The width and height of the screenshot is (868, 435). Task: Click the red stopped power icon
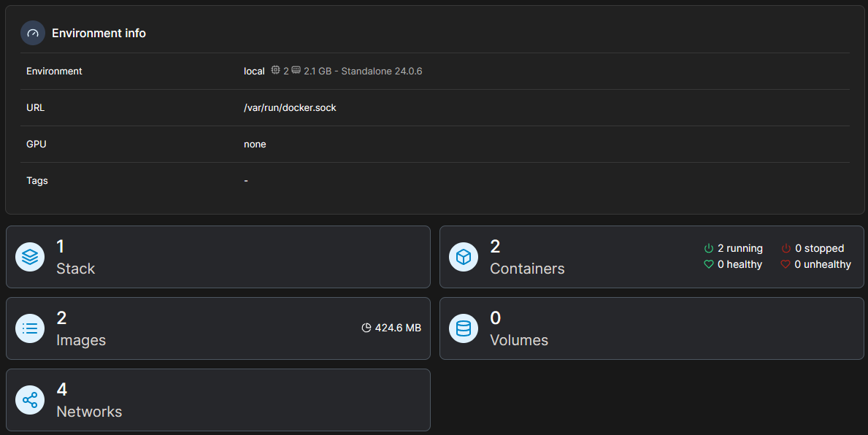click(x=786, y=248)
